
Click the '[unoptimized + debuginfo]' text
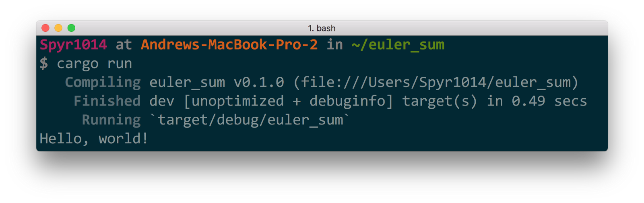(288, 101)
